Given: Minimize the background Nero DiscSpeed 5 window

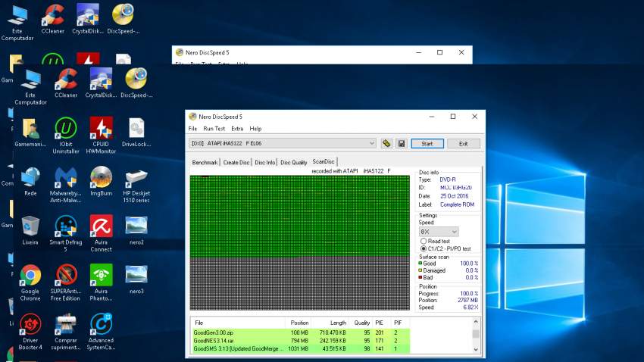Looking at the screenshot, I should (418, 52).
